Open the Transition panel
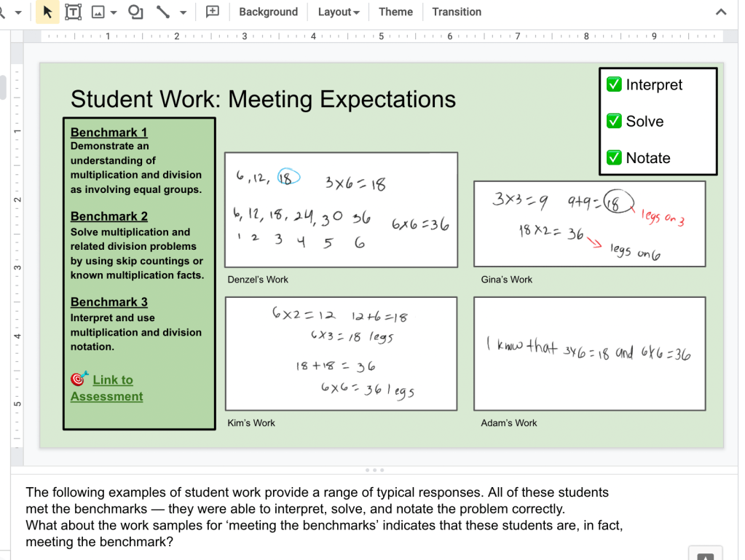 coord(457,12)
